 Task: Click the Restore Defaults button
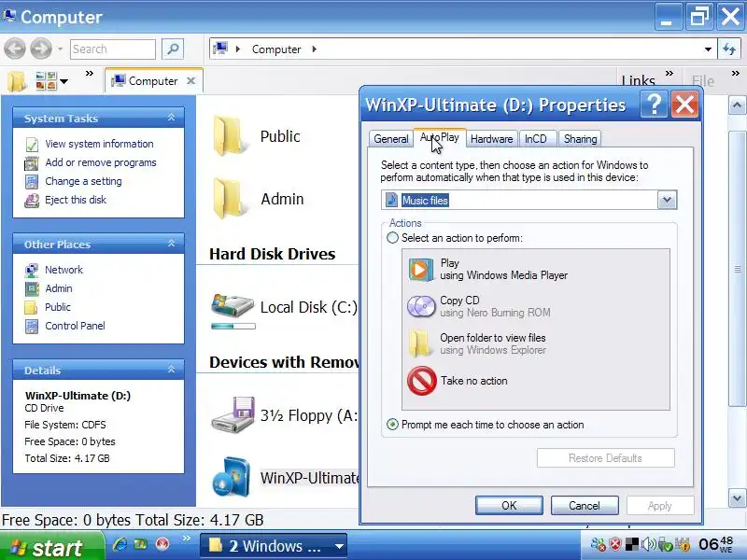[605, 458]
